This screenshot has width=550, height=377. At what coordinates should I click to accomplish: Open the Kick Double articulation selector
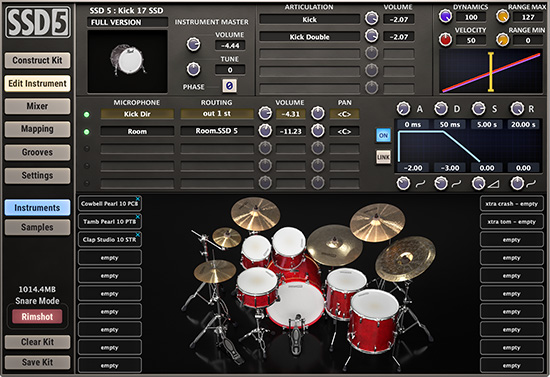coord(309,36)
